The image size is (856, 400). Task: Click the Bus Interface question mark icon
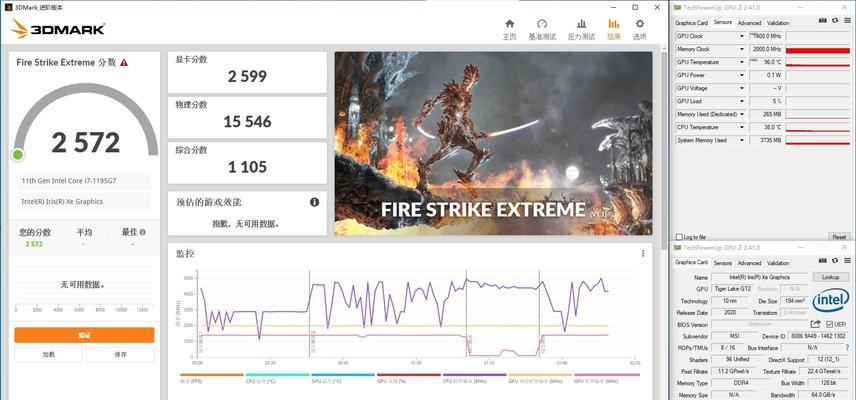click(x=847, y=348)
